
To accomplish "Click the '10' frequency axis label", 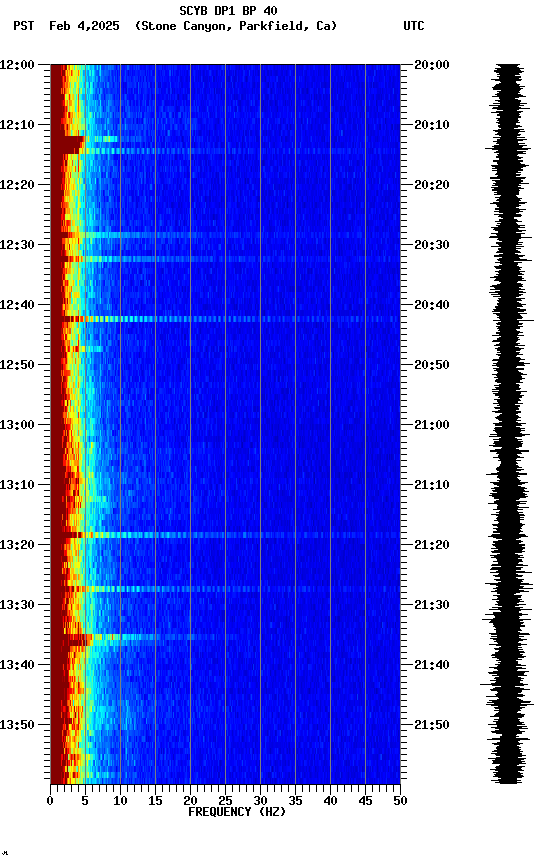I will pos(120,801).
